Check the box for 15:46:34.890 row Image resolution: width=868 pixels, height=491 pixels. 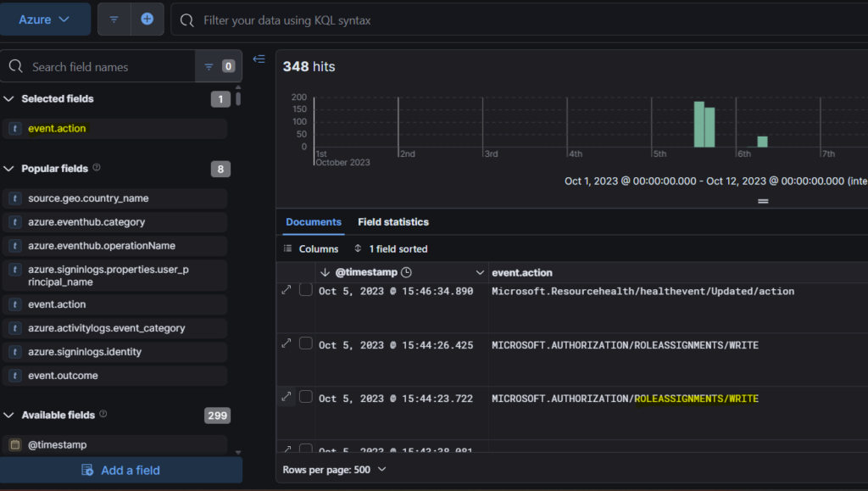tap(305, 290)
